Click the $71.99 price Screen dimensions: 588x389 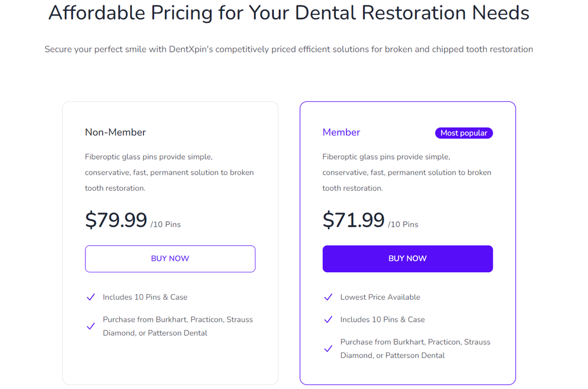[x=353, y=220]
